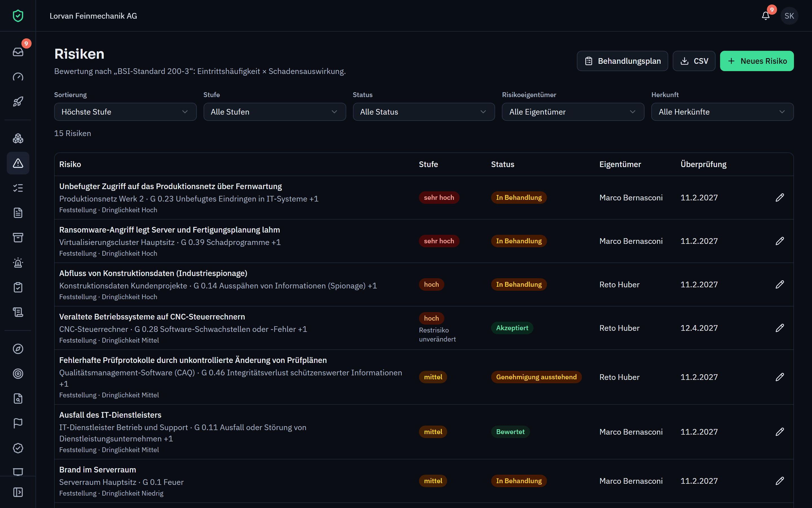Click the Stufe column header
The height and width of the screenshot is (508, 812).
point(428,164)
